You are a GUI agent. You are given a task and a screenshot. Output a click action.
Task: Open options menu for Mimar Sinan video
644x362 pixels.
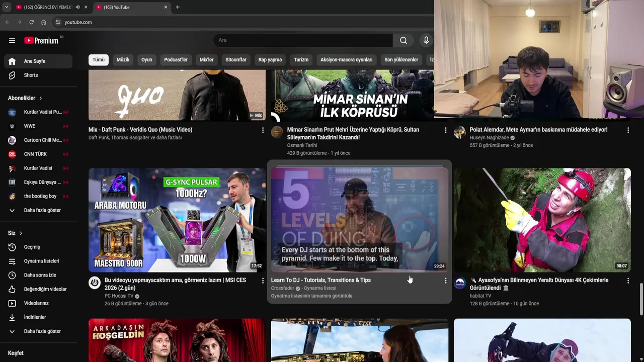(445, 130)
